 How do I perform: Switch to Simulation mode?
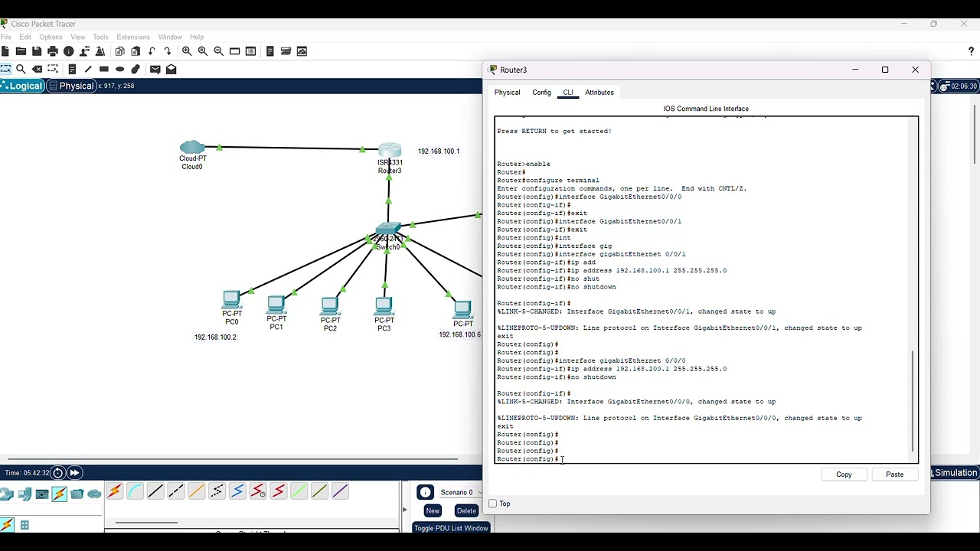tap(954, 473)
